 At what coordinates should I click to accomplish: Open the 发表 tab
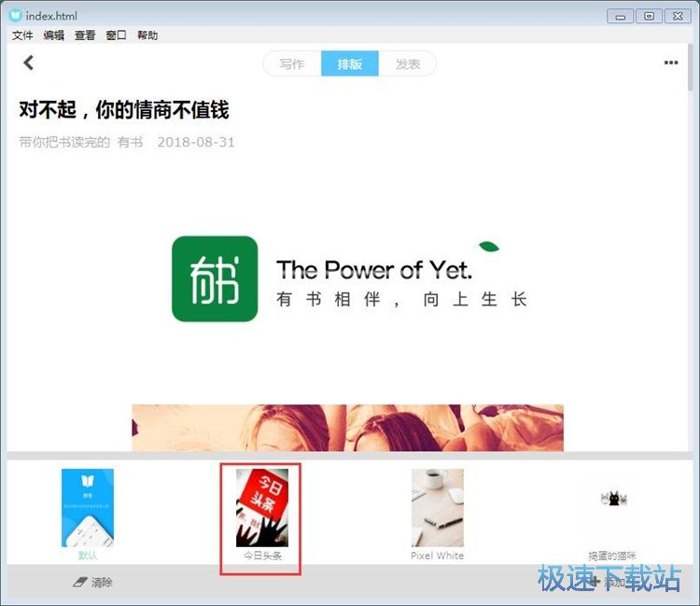(407, 63)
